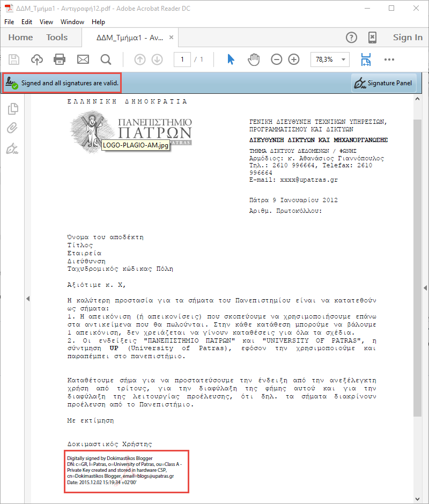
Task: Click the 'ΕΛΛΗΝΙΚΗ ΔΗΜΟΚΡΑΤΙΑ' heading
Action: pyautogui.click(x=127, y=101)
